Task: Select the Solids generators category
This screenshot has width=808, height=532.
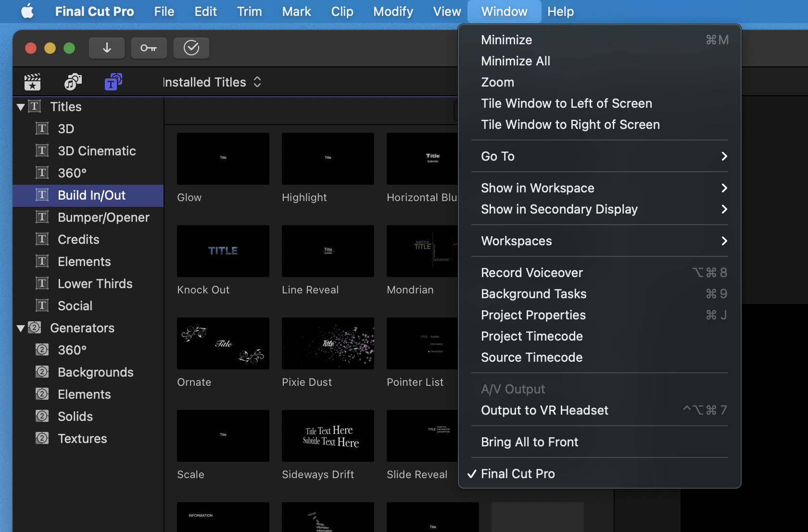Action: (88, 417)
